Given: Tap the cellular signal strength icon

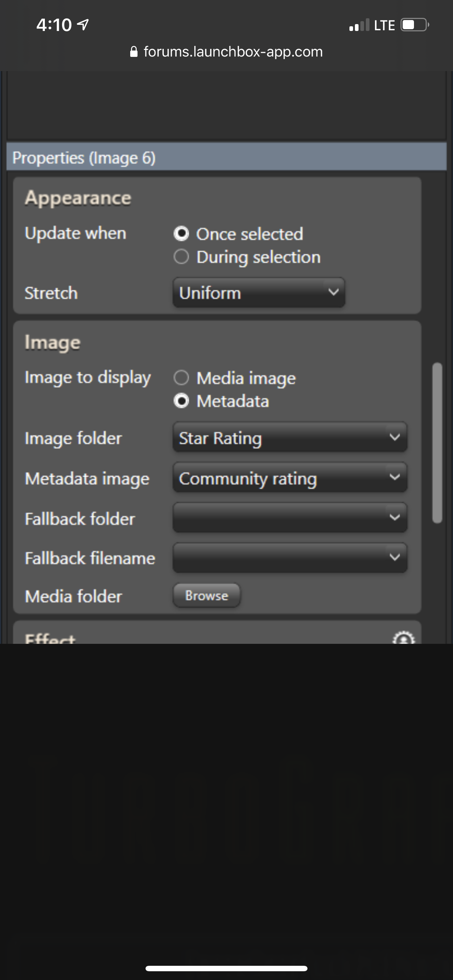Looking at the screenshot, I should click(x=359, y=25).
